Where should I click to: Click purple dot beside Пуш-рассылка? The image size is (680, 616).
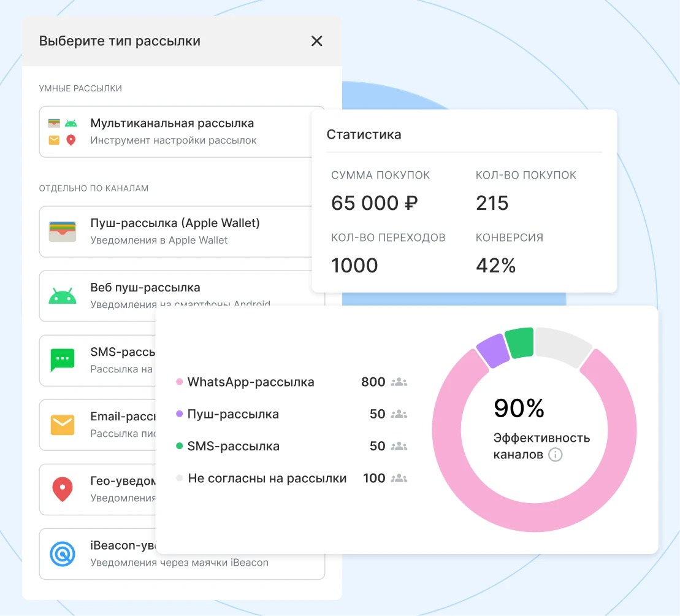[179, 414]
